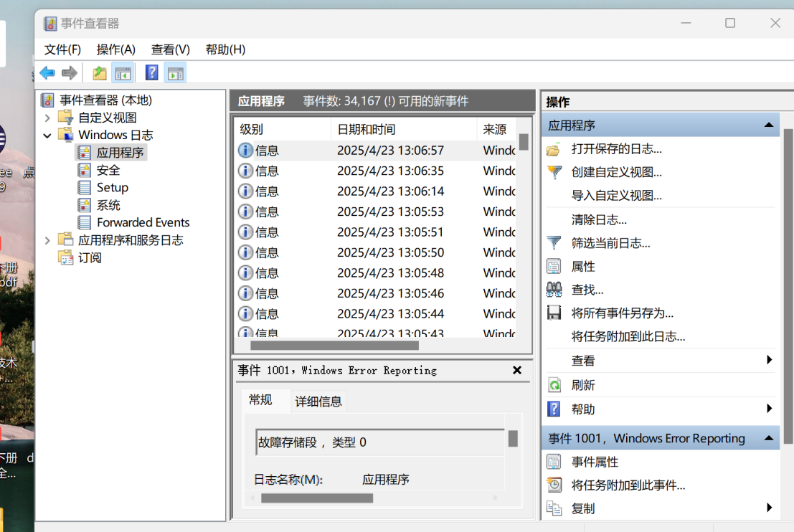Image resolution: width=794 pixels, height=532 pixels.
Task: Click the actions pane vertical scrollbar
Action: [788, 286]
